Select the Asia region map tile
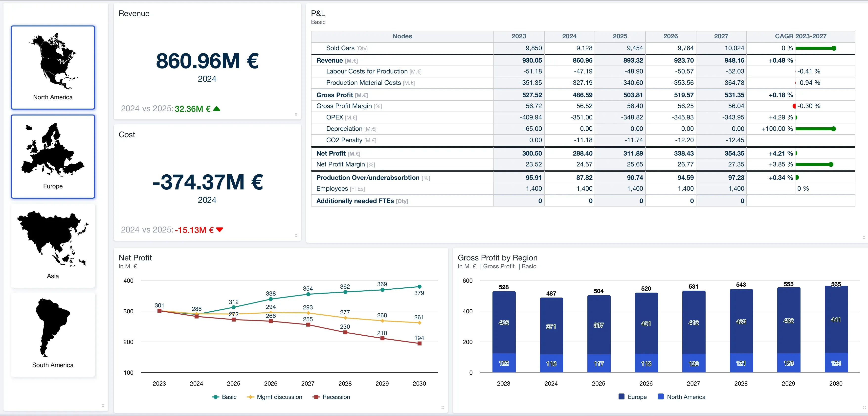The height and width of the screenshot is (416, 868). (53, 246)
